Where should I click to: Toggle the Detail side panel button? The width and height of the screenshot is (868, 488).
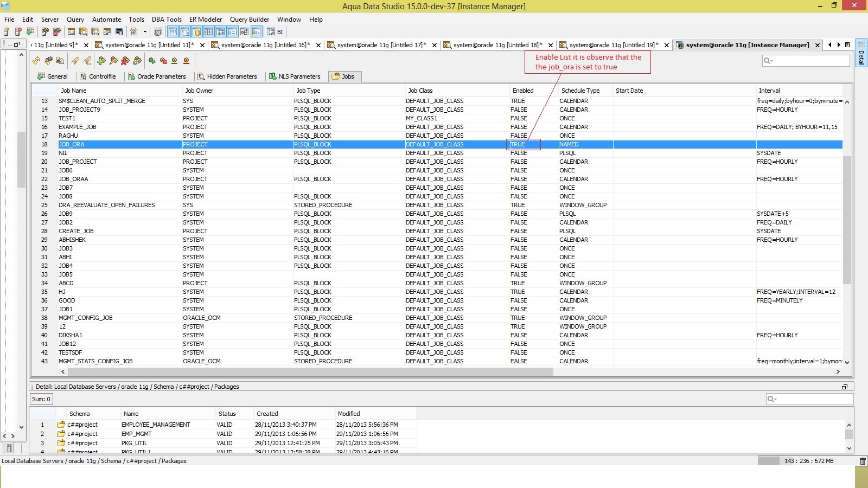[x=861, y=53]
